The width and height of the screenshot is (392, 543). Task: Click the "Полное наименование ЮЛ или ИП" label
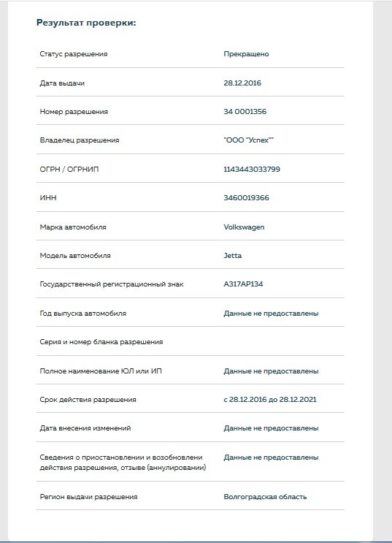[x=101, y=371]
